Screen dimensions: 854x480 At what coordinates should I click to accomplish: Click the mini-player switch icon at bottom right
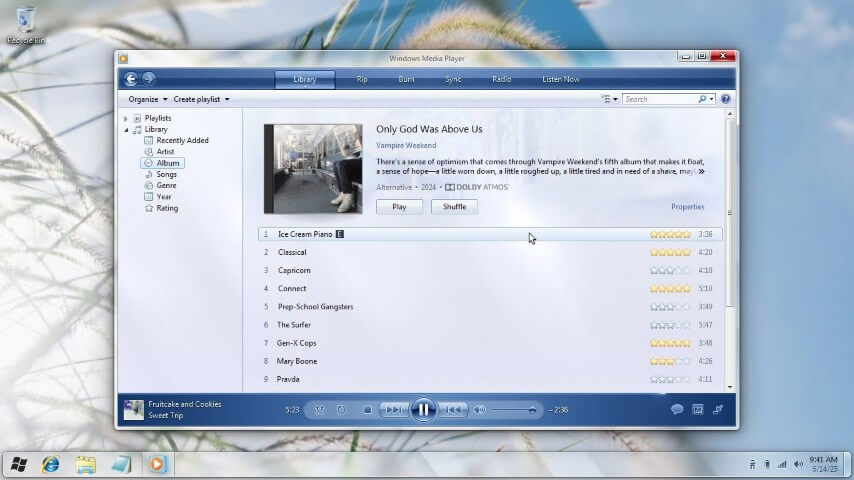point(718,409)
